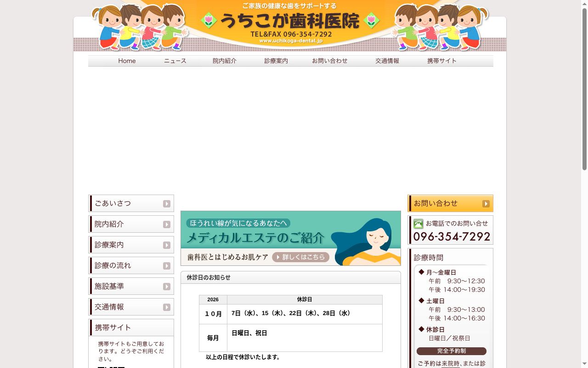588x368 pixels.
Task: Click the arrow icon beside sidebar 院内紹介
Action: (x=167, y=224)
